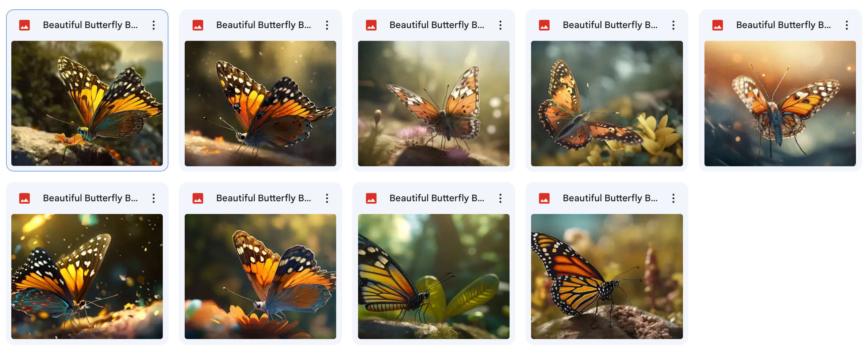Select the butterfly thumbnail with golden dust particles
This screenshot has width=868, height=358.
(x=260, y=104)
